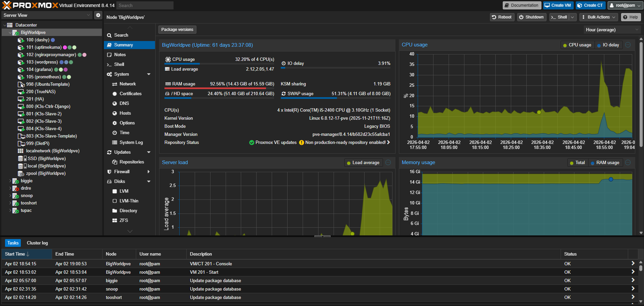Open Bulk Actions dropdown
644x306 pixels.
point(599,17)
